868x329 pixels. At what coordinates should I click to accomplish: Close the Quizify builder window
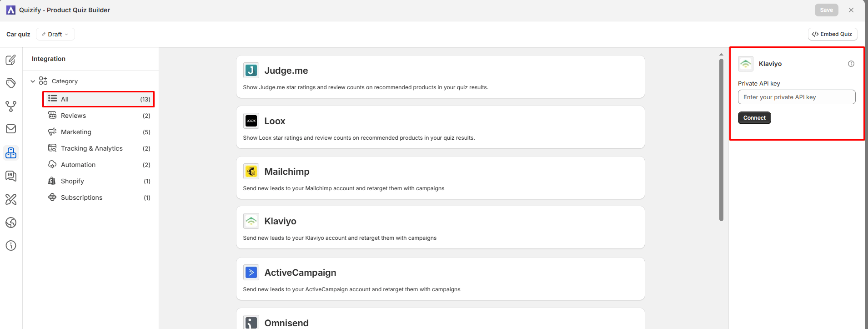click(851, 10)
